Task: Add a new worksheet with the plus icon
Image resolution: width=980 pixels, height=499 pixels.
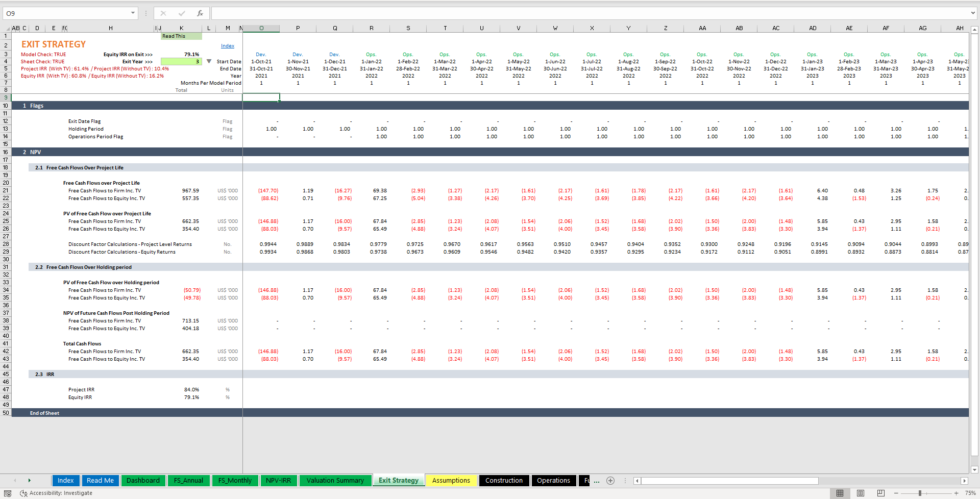Action: (610, 480)
